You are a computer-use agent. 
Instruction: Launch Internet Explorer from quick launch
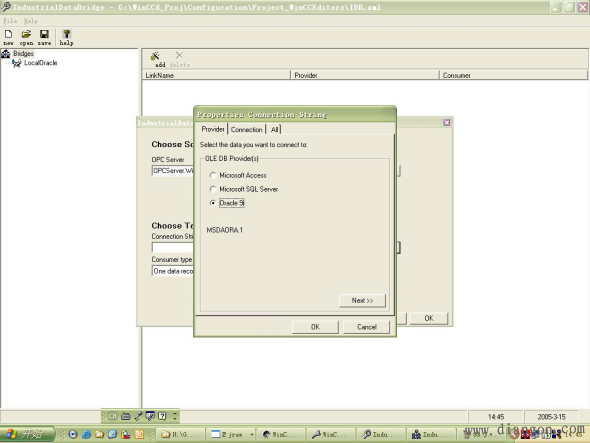point(87,434)
